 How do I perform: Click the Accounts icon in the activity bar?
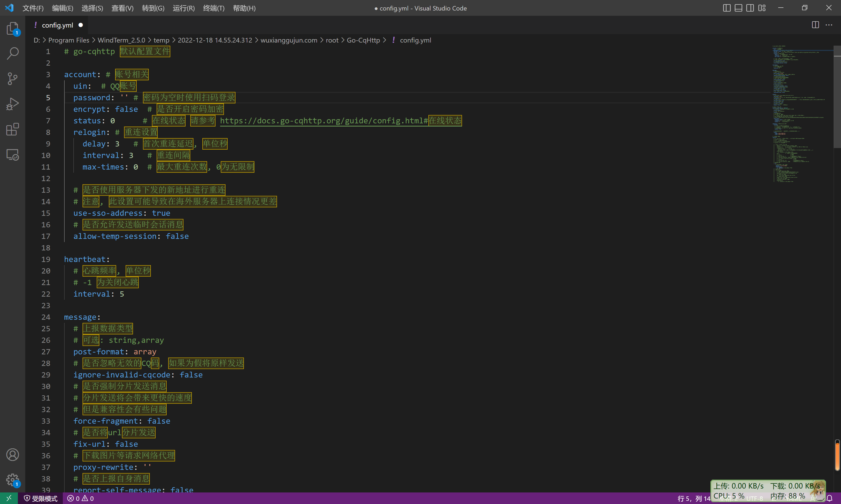[x=12, y=454]
